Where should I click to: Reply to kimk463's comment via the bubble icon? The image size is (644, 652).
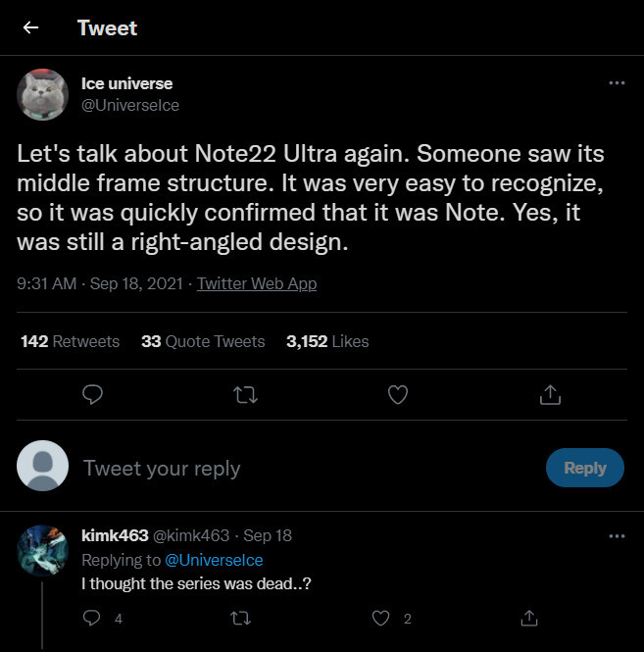click(91, 618)
